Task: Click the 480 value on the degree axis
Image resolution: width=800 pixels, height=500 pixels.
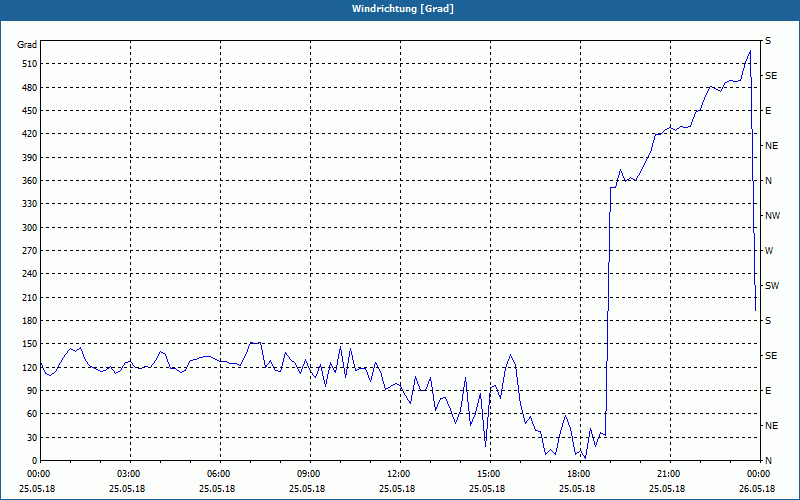Action: (30, 87)
